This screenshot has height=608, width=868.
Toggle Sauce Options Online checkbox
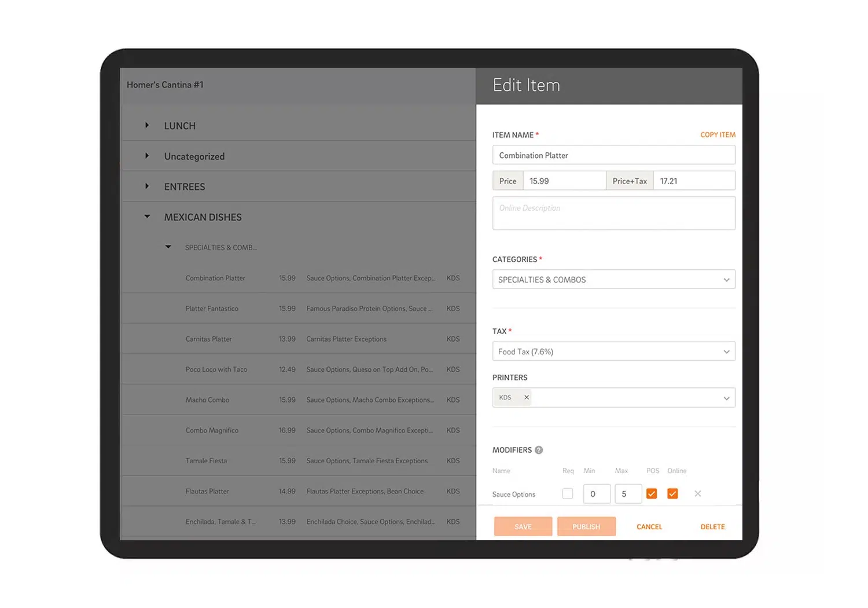point(672,493)
